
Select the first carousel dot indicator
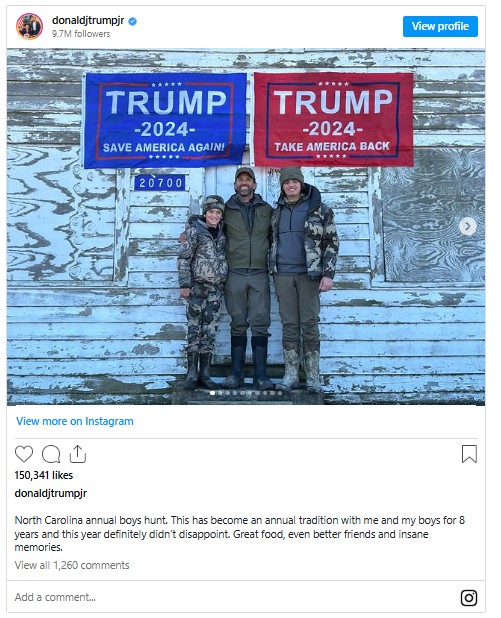pos(212,393)
